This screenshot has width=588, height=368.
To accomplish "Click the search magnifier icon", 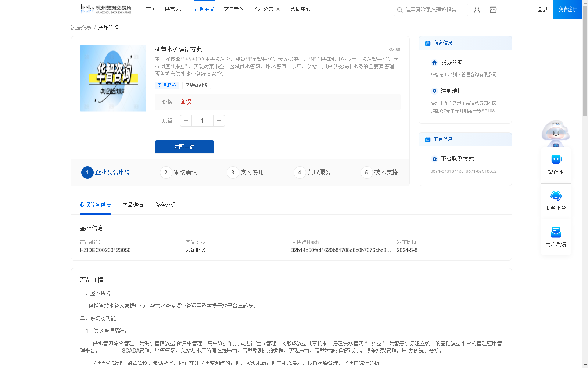I will pyautogui.click(x=400, y=10).
